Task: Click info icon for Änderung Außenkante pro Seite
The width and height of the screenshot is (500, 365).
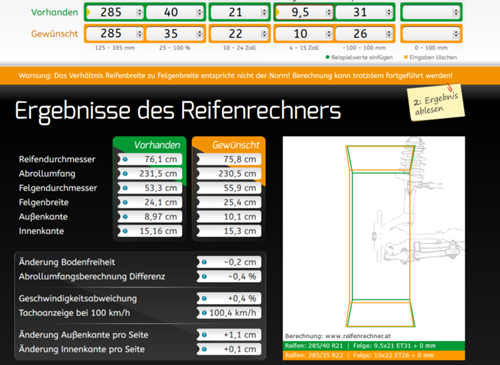Action: [204, 335]
